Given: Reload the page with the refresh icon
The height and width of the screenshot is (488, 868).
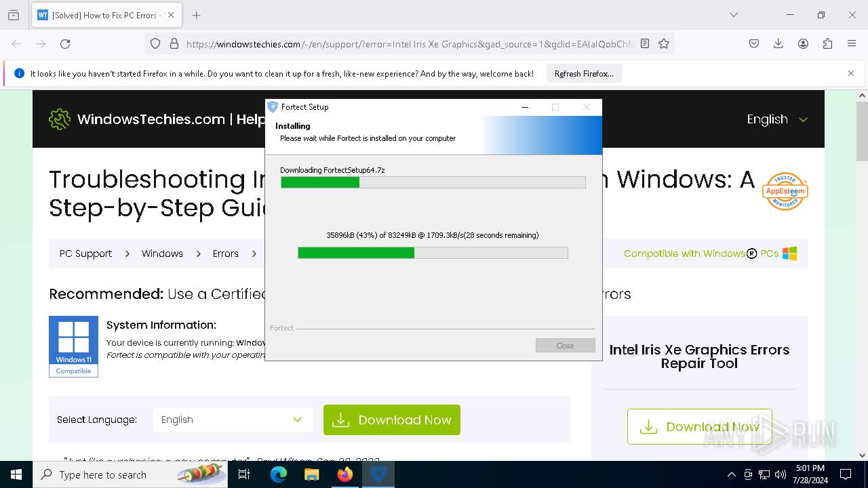Looking at the screenshot, I should click(x=65, y=43).
